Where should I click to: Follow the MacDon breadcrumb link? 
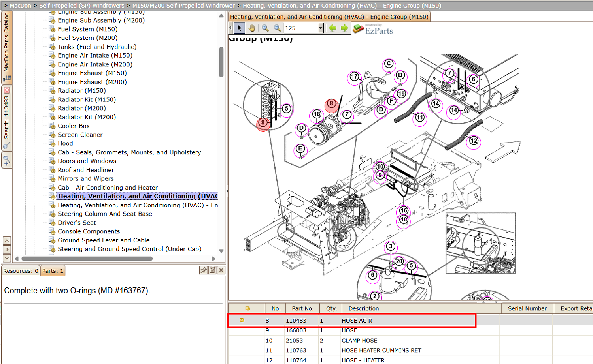click(21, 6)
